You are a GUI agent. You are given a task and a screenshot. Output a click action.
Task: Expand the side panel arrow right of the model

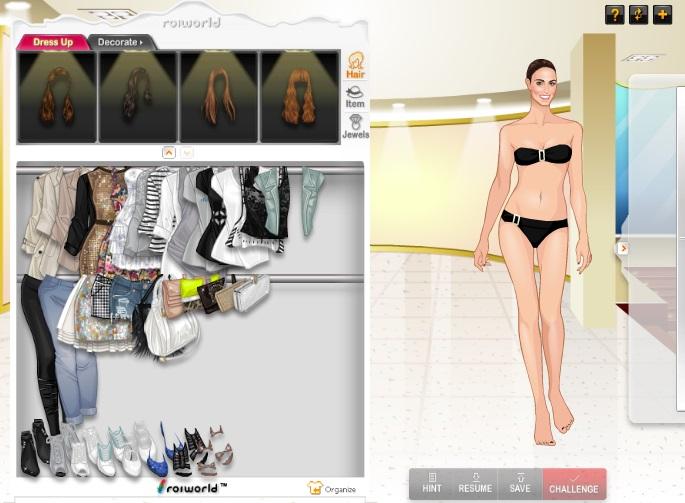tap(623, 248)
